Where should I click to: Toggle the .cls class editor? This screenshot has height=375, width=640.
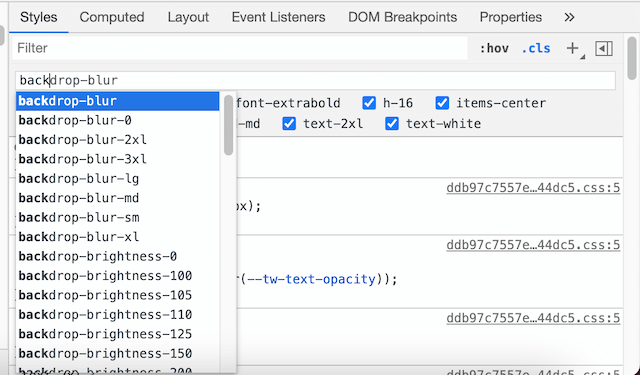click(536, 49)
